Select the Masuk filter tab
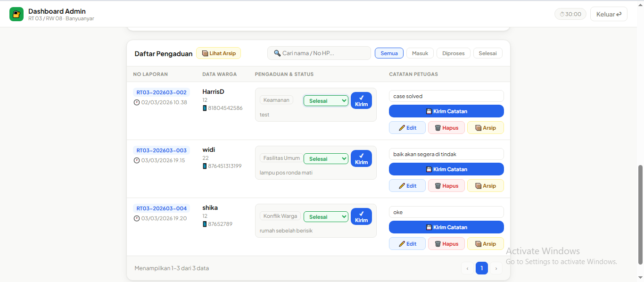Image resolution: width=644 pixels, height=282 pixels. 420,53
